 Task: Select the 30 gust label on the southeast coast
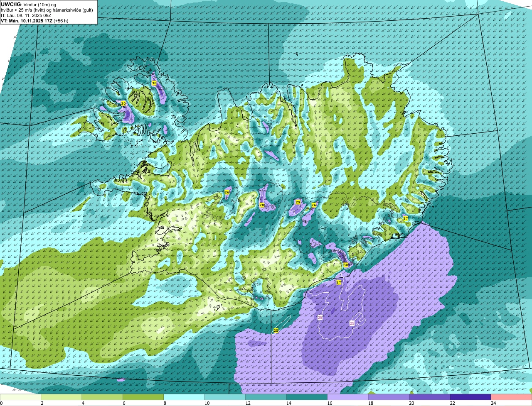[346, 265]
